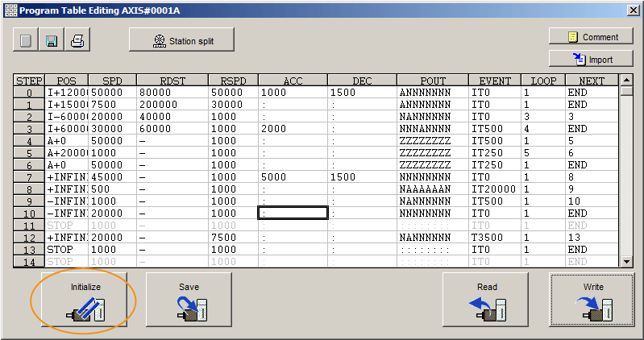Select the ACC cell in step 10
644x340 pixels.
coord(293,214)
